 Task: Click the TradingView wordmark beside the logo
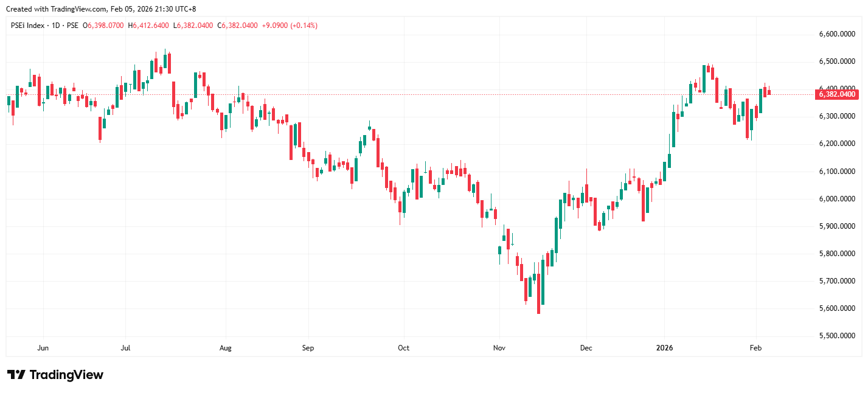[x=66, y=375]
